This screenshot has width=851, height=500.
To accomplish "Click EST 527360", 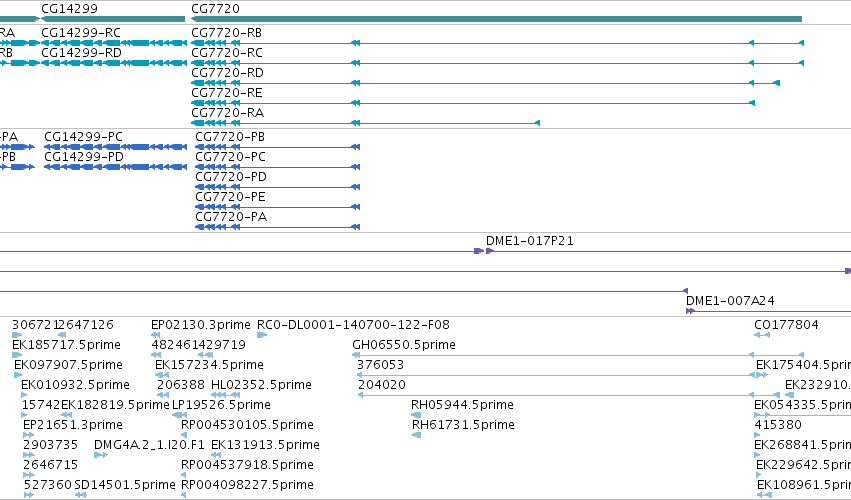I will 48,485.
